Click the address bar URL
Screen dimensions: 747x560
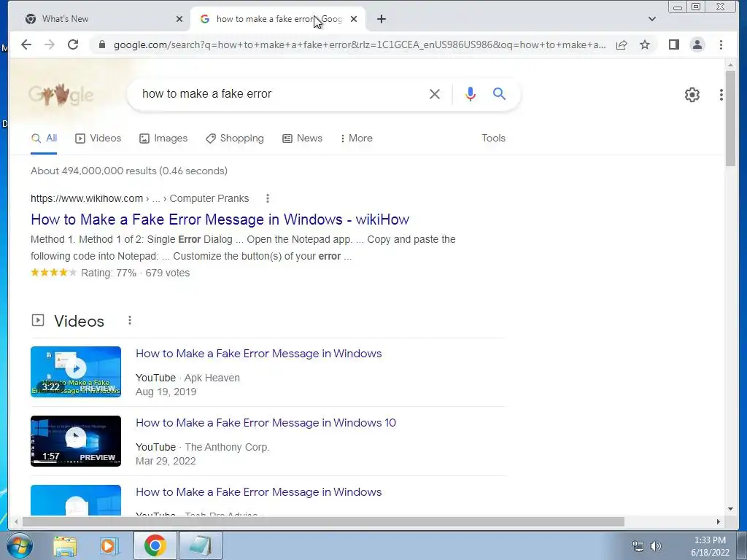pos(360,44)
